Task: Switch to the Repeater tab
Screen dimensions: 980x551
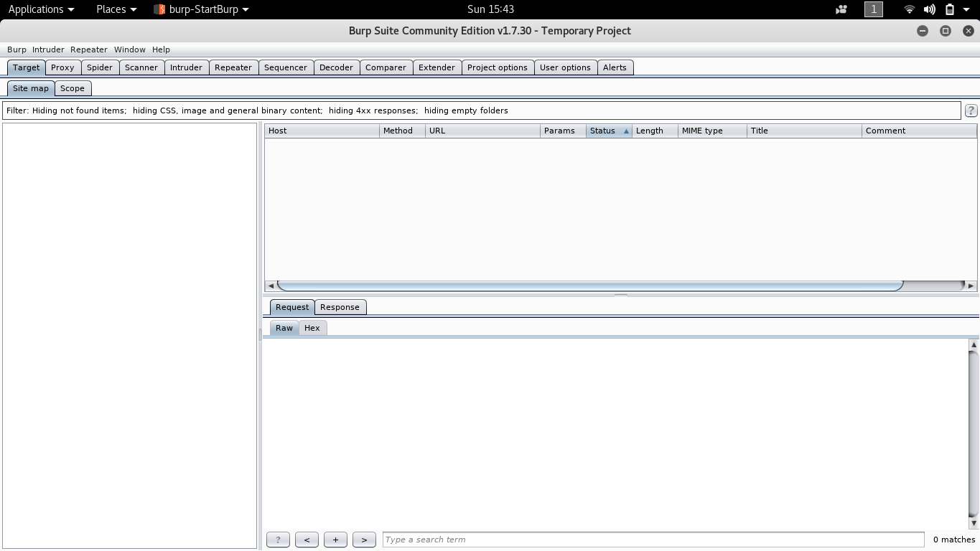Action: click(233, 67)
